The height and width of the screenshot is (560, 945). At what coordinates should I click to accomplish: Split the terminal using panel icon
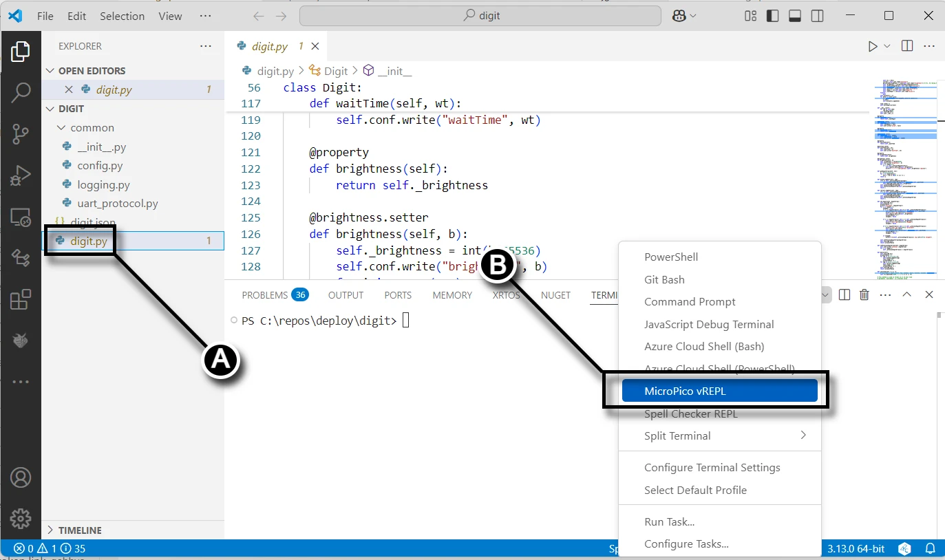coord(845,294)
